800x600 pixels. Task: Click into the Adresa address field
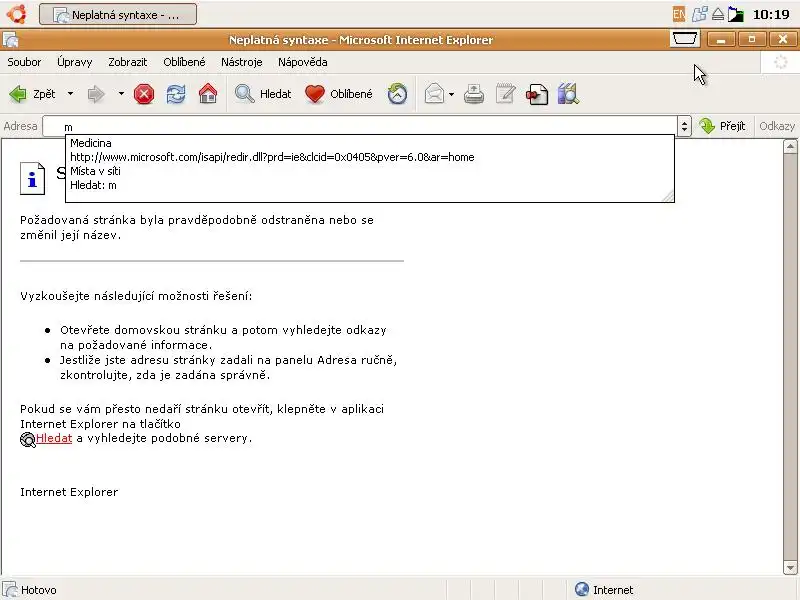click(x=360, y=126)
